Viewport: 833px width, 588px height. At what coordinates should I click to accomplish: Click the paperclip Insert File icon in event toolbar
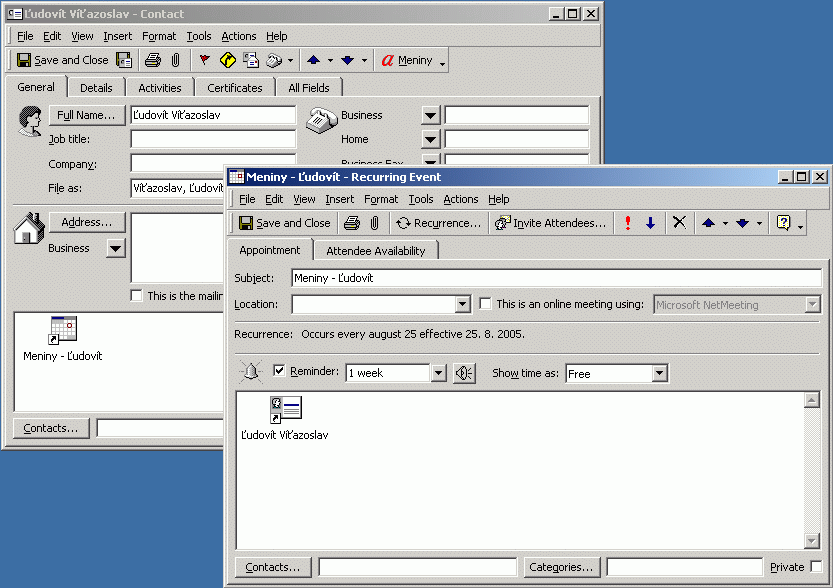[375, 223]
